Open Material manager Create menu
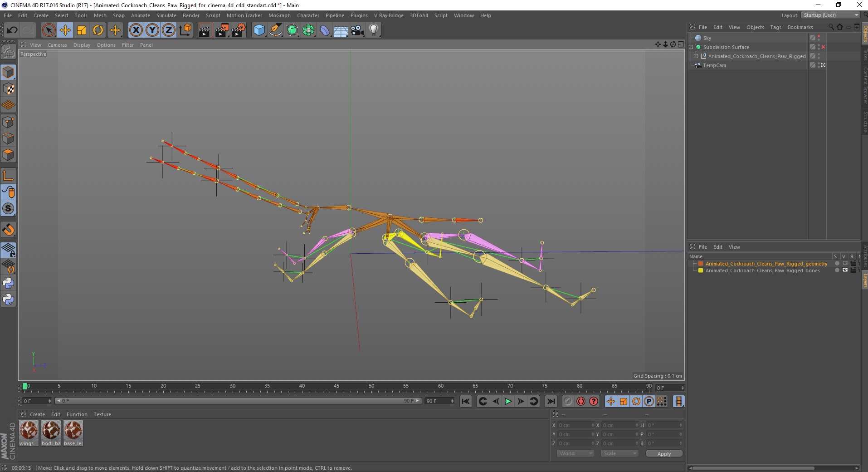The height and width of the screenshot is (472, 868). point(37,414)
